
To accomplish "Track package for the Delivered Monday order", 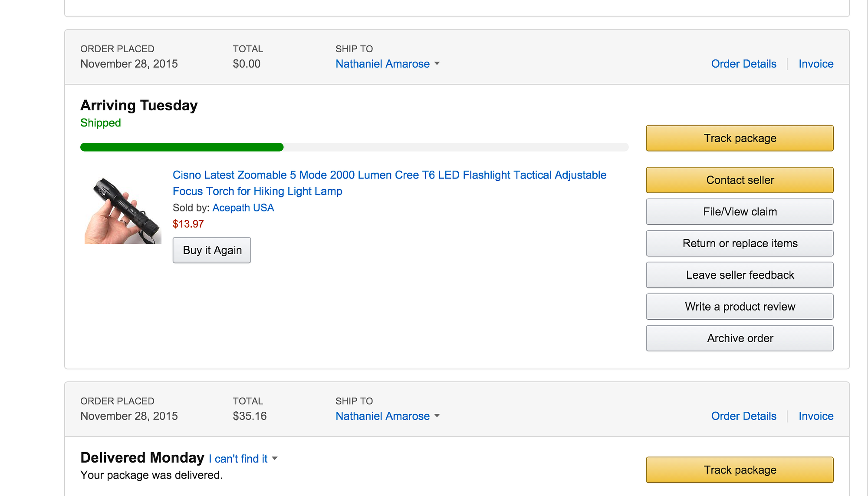I will (x=740, y=470).
